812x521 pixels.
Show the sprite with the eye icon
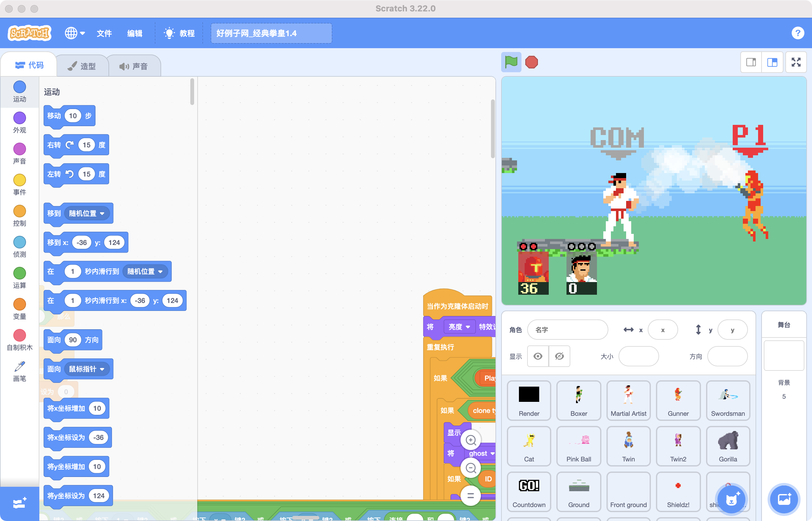coord(538,356)
